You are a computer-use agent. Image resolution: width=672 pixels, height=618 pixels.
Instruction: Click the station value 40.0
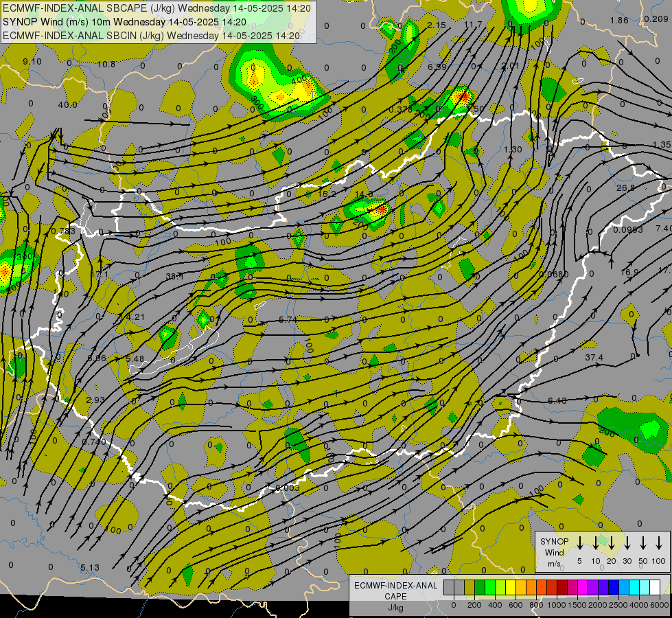(x=68, y=104)
